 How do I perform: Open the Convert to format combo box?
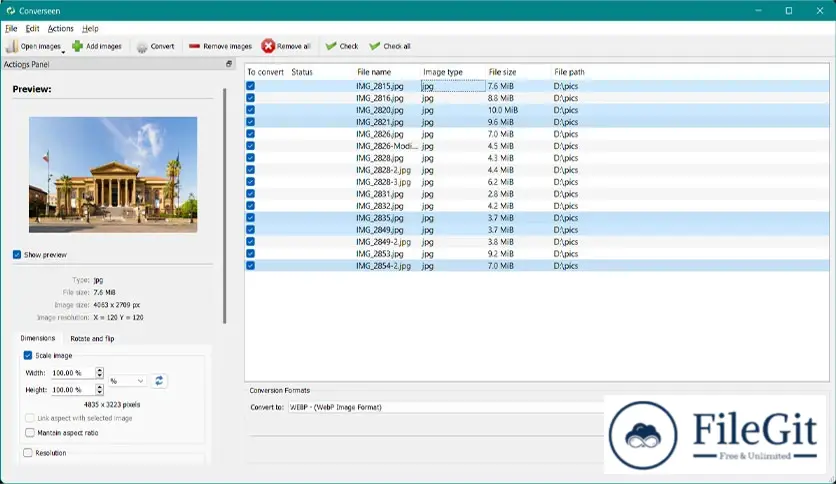click(x=446, y=407)
